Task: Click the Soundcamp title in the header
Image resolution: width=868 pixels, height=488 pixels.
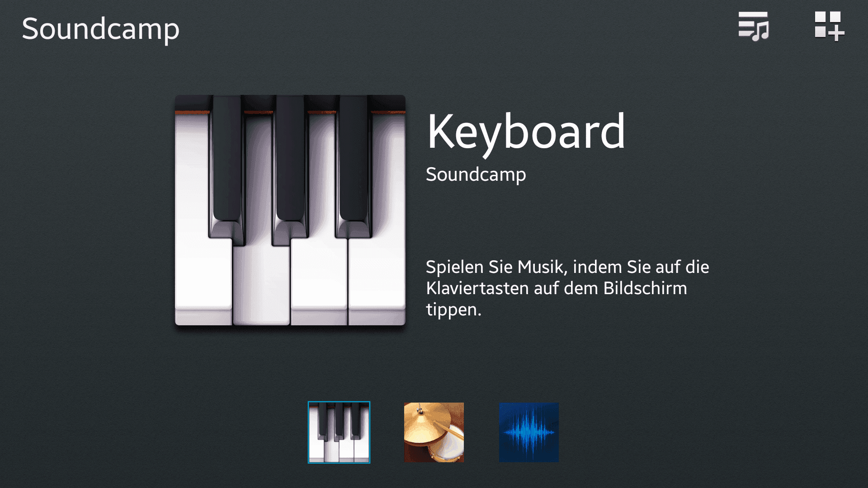Action: (x=101, y=29)
